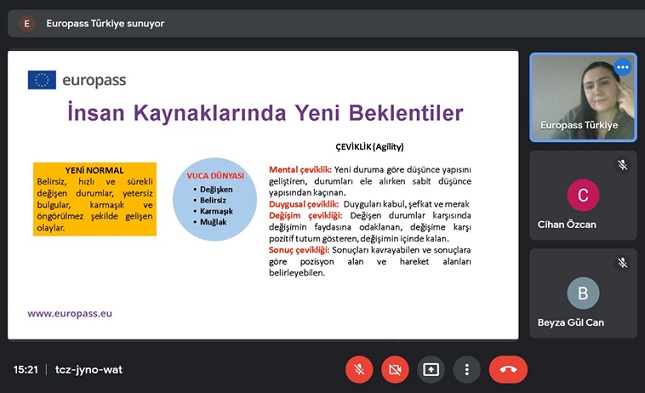
Task: Open the three-dot more options menu
Action: pyautogui.click(x=466, y=370)
